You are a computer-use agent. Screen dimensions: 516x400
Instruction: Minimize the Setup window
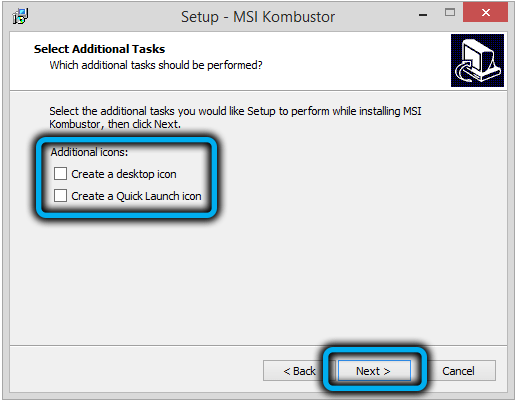(x=423, y=15)
